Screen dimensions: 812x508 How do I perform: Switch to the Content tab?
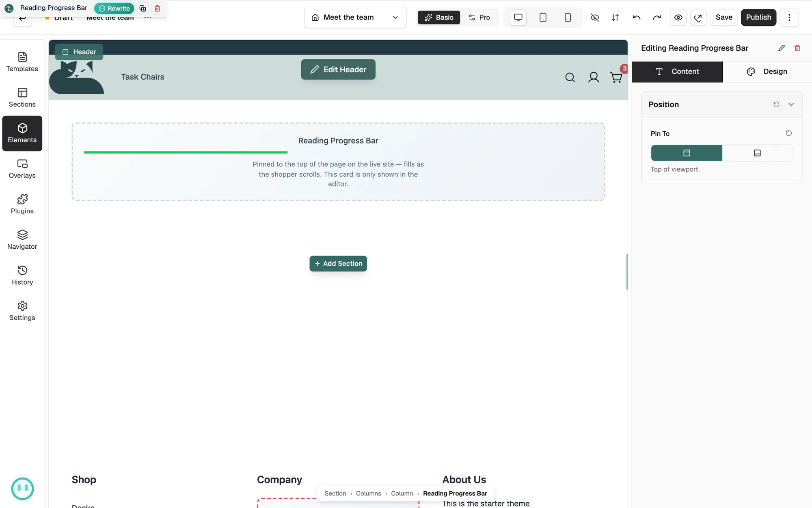(x=677, y=72)
